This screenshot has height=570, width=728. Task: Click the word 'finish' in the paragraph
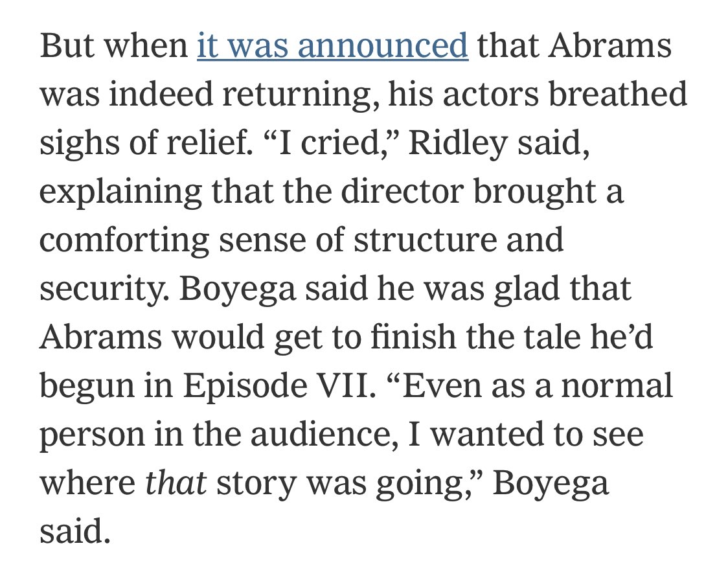[413, 337]
